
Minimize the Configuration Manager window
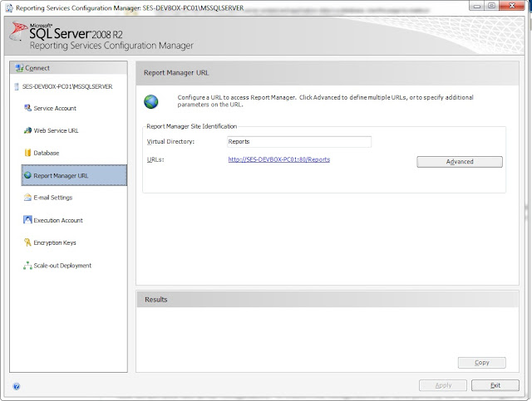point(476,6)
